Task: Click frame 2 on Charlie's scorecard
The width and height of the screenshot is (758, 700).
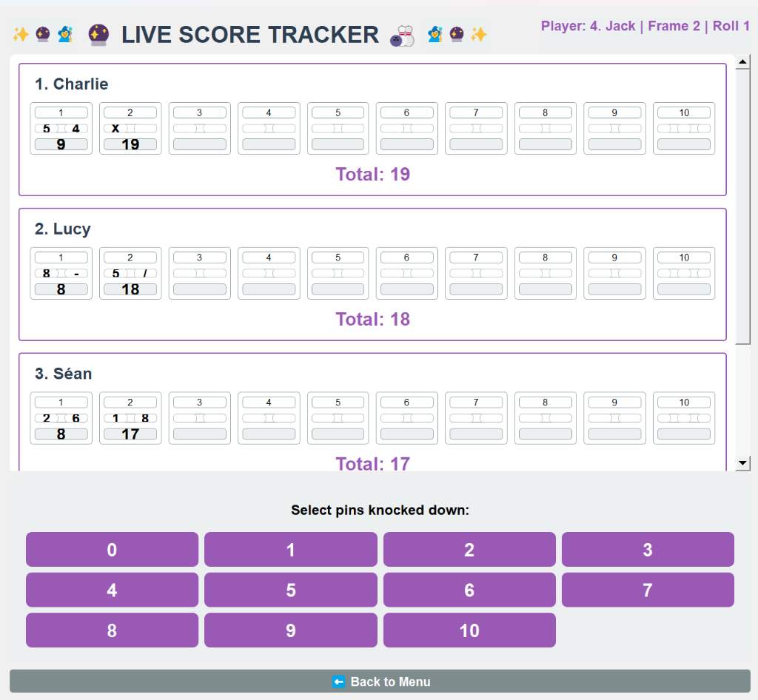Action: point(130,128)
